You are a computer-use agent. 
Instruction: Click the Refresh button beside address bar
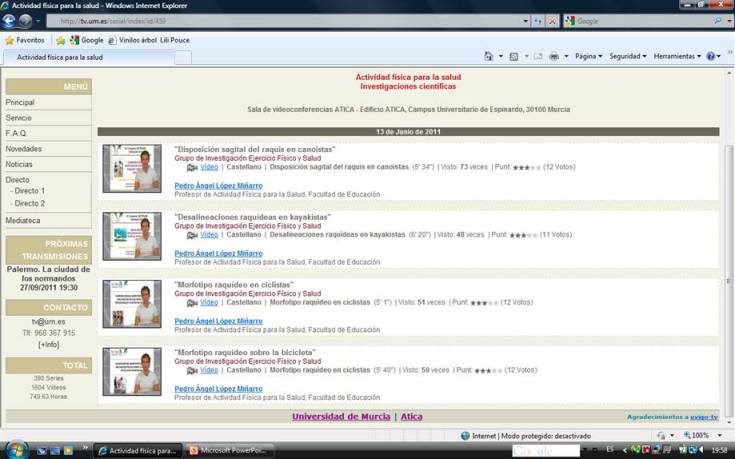[x=538, y=21]
